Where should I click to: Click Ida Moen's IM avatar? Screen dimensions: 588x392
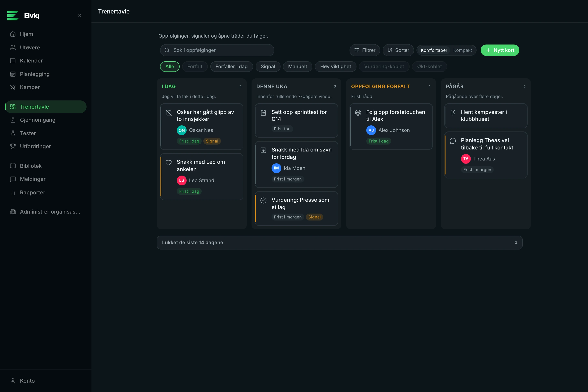(276, 168)
